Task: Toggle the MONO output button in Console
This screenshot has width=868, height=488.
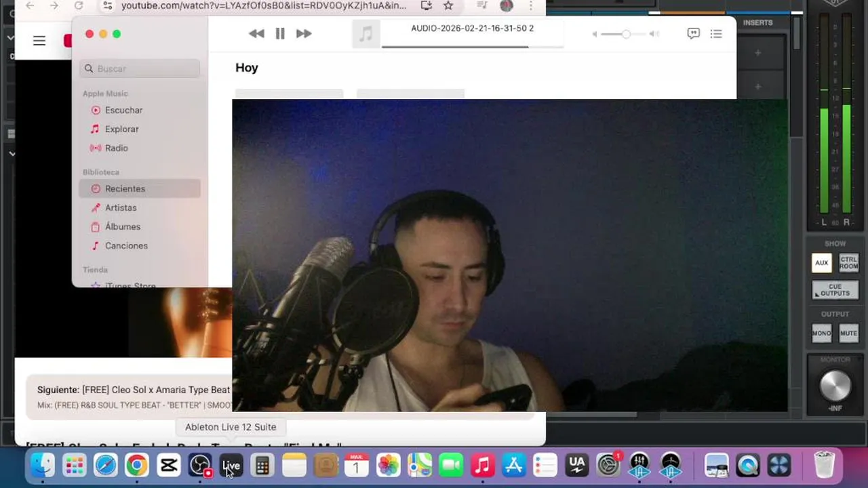Action: (821, 333)
